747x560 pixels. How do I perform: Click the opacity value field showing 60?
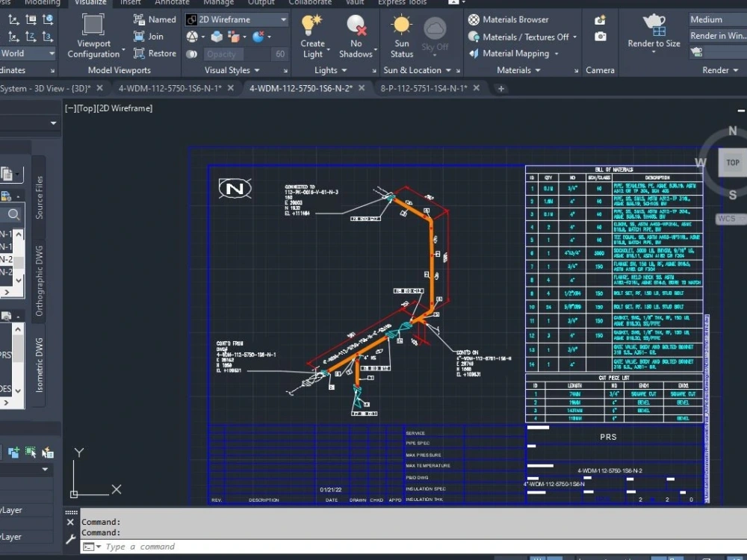279,55
